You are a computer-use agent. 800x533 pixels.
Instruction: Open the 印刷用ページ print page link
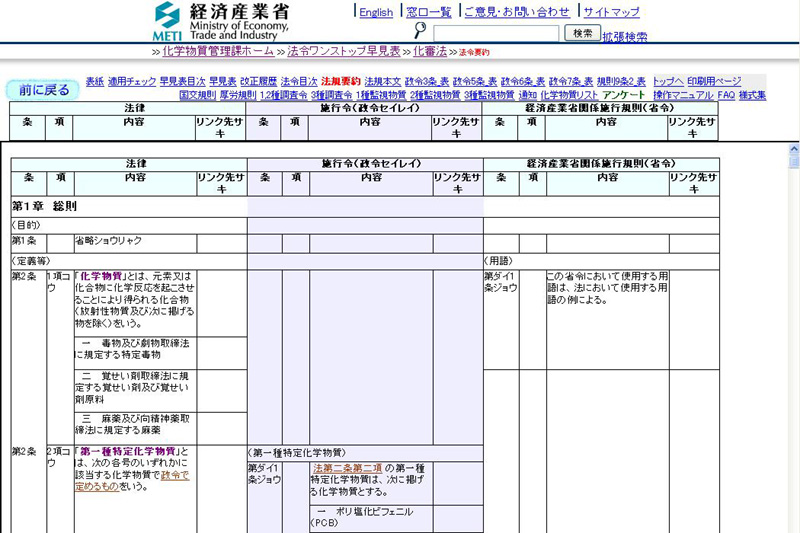point(714,81)
